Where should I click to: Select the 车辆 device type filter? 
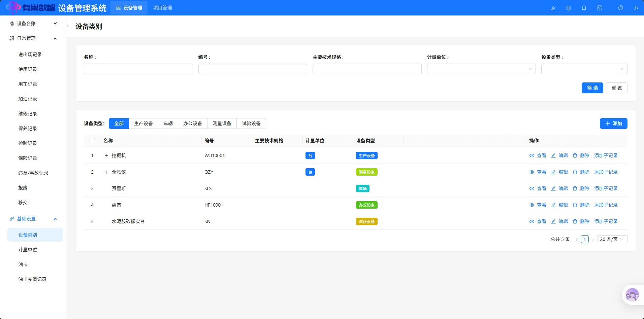pos(168,123)
